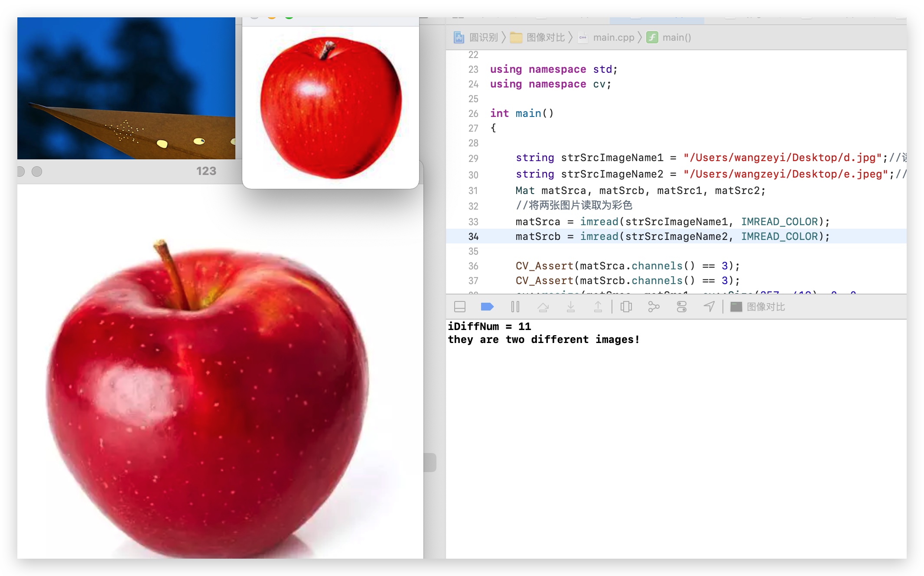Toggle the debug area hide button
Screen dimensions: 924x576
pyautogui.click(x=459, y=307)
